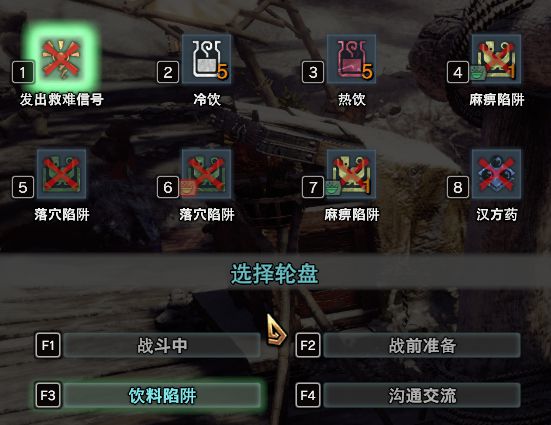The image size is (551, 425).
Task: Open the 饮料陷阱 wheel
Action: (162, 395)
